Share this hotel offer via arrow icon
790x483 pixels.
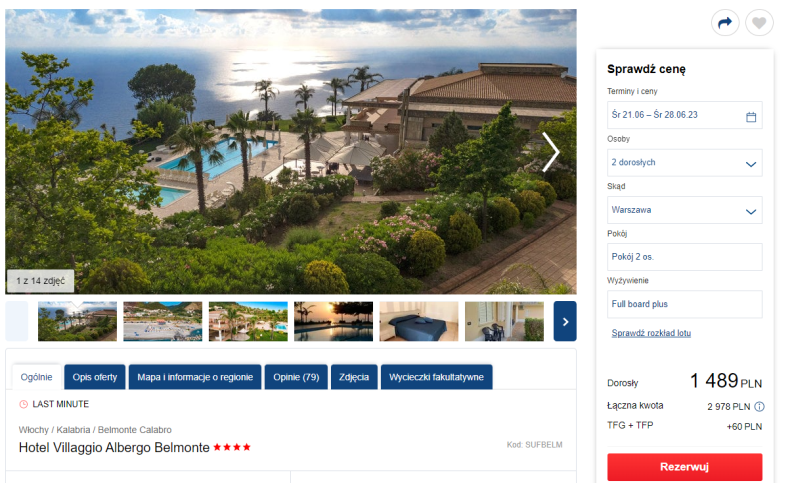[725, 23]
